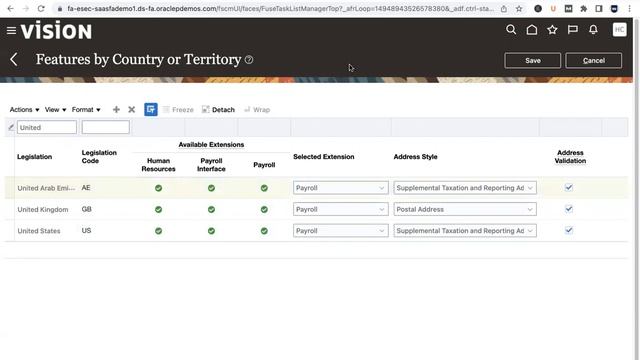
Task: Open the Vision navigator hamburger menu
Action: pyautogui.click(x=11, y=31)
